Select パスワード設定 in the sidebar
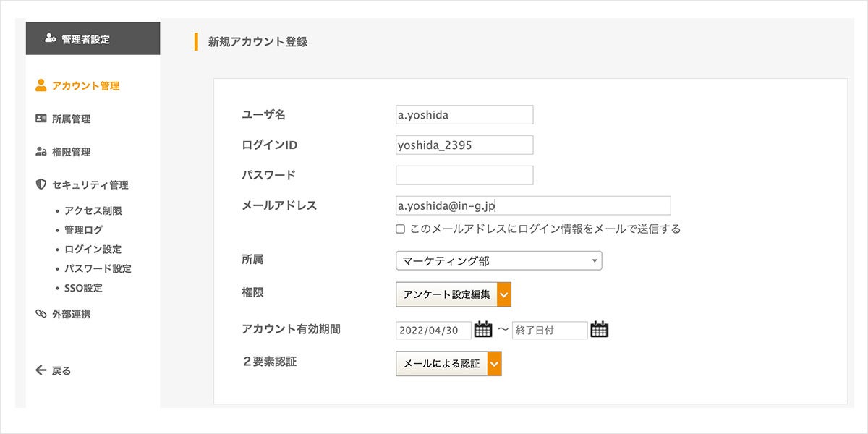 [98, 268]
